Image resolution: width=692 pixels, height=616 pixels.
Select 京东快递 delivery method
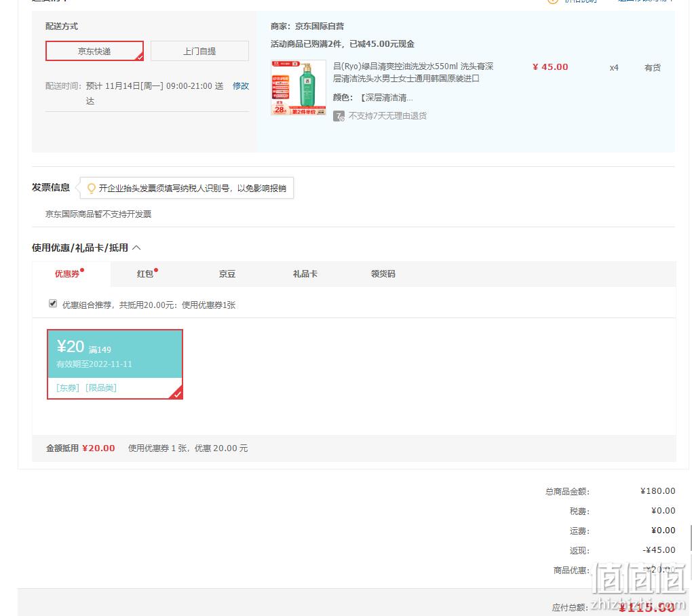(x=94, y=51)
